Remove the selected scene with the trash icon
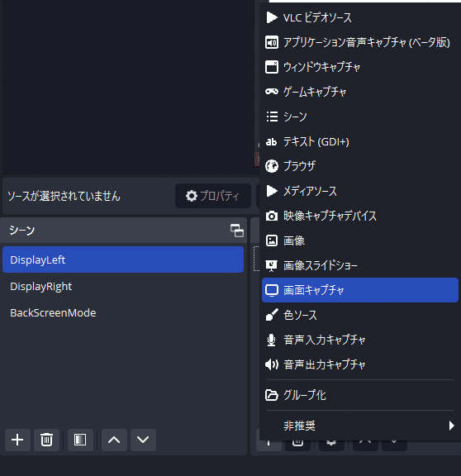The image size is (461, 476). [x=47, y=440]
